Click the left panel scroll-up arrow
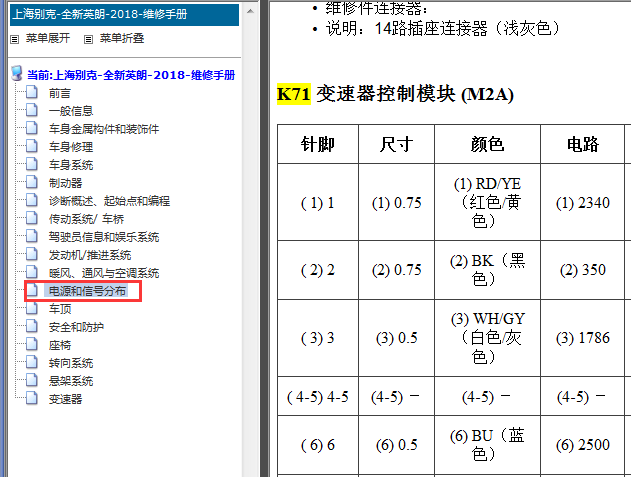The image size is (631, 477). (250, 11)
